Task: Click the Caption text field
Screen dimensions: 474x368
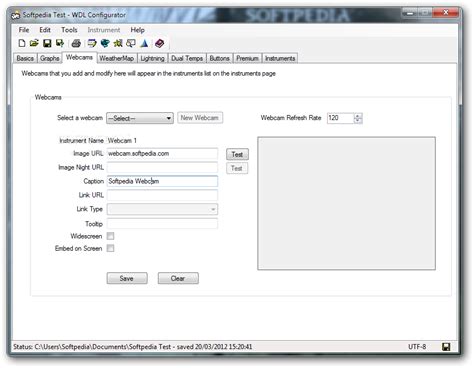Action: [x=162, y=181]
